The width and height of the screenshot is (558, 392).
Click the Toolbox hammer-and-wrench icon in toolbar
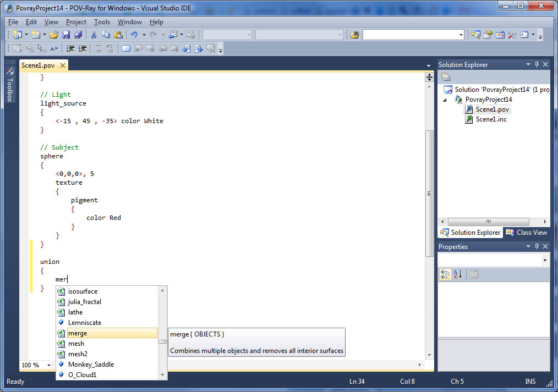tap(512, 35)
